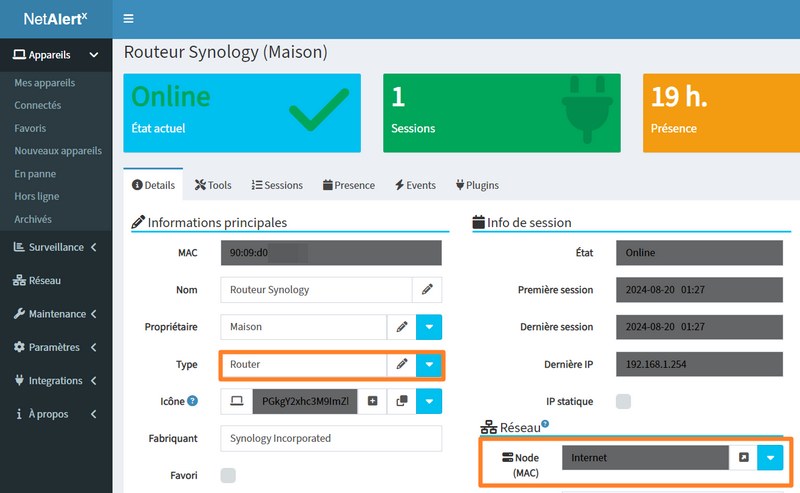Click the go-to-node icon button
800x493 pixels.
(743, 458)
